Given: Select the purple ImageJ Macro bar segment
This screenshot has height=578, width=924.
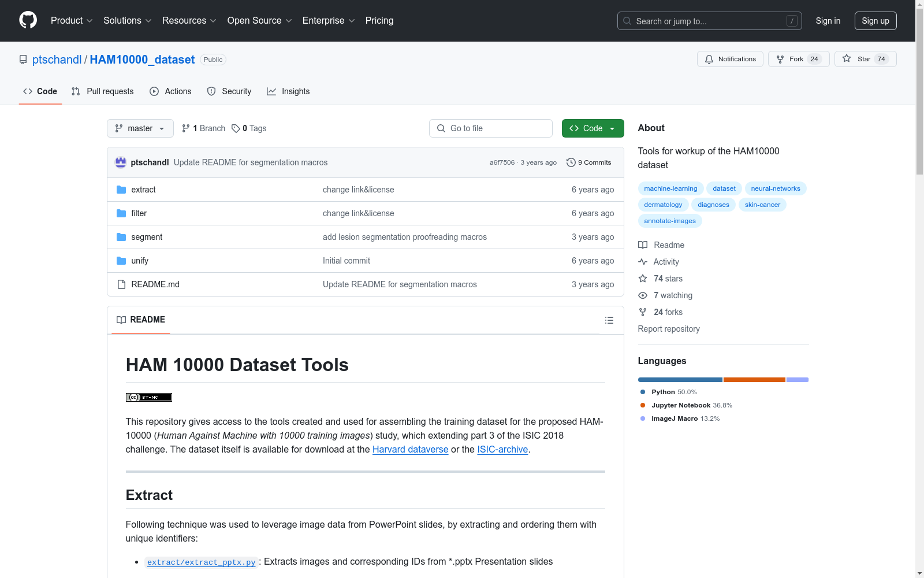Looking at the screenshot, I should [x=798, y=380].
